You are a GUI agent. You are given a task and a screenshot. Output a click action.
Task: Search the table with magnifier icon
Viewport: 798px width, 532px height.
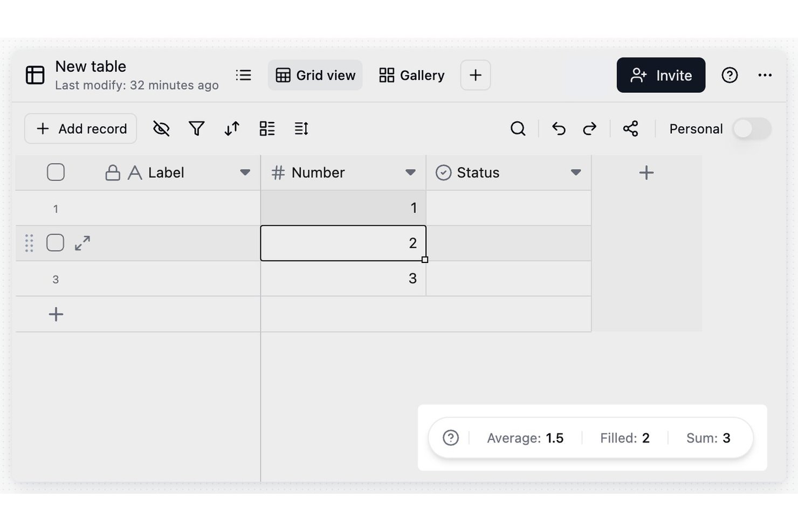point(518,128)
